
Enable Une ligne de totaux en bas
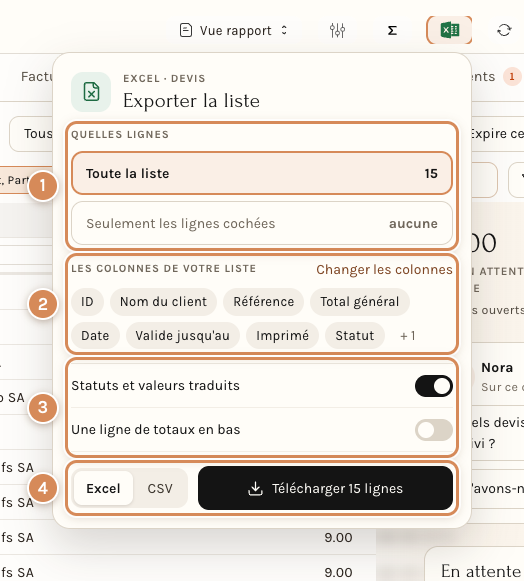434,430
